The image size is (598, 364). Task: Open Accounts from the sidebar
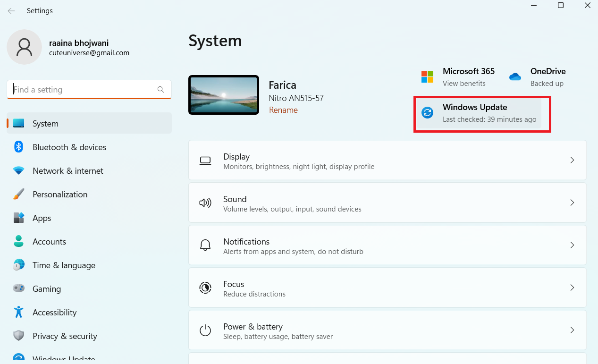(49, 242)
